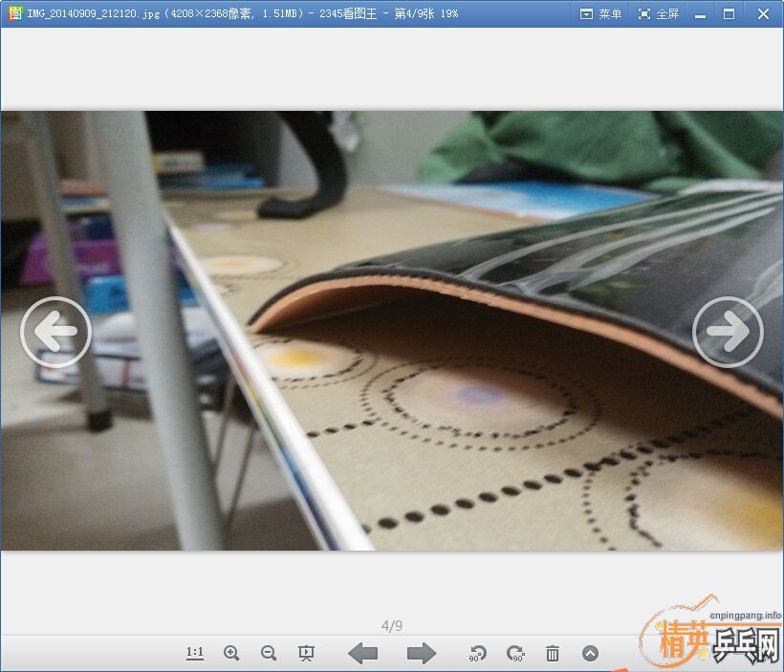Click the right overlay arrow on the photo
784x672 pixels.
(728, 332)
